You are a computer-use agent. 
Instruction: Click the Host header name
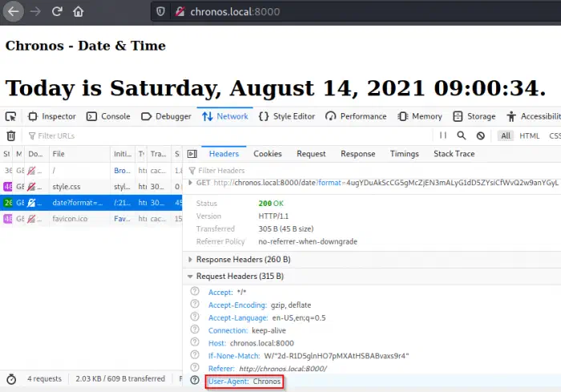tap(217, 343)
